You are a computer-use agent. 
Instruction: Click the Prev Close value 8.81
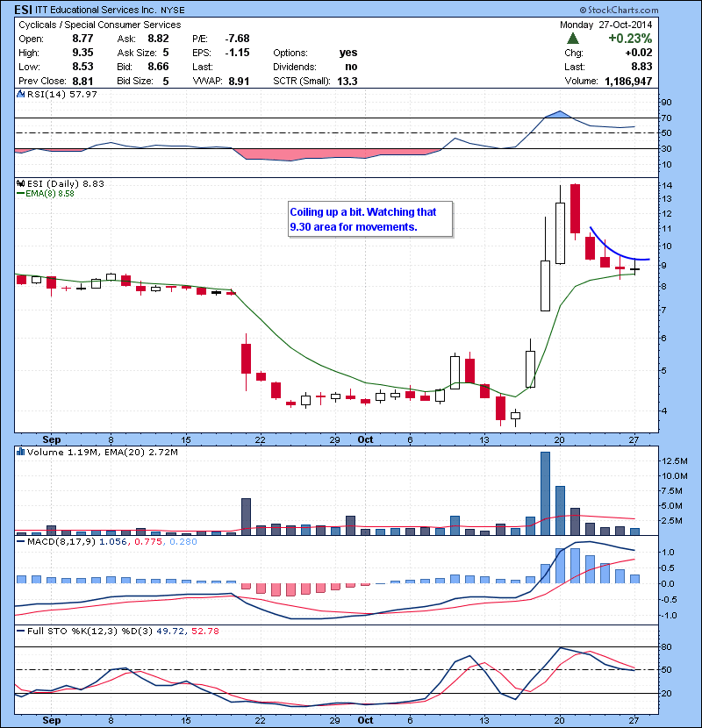(82, 82)
